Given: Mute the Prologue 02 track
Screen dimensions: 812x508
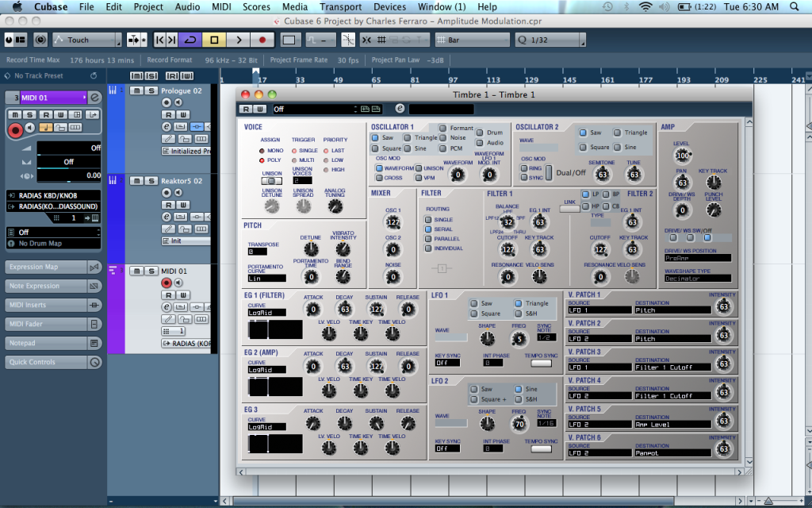Looking at the screenshot, I should 136,90.
